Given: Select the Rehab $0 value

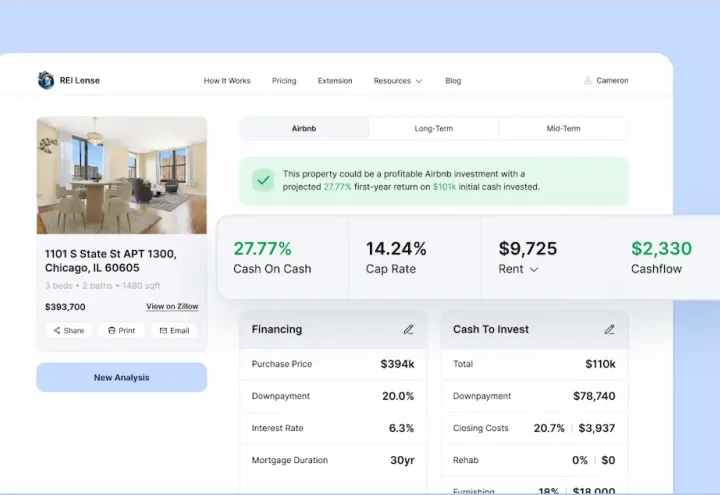Looking at the screenshot, I should tap(608, 460).
